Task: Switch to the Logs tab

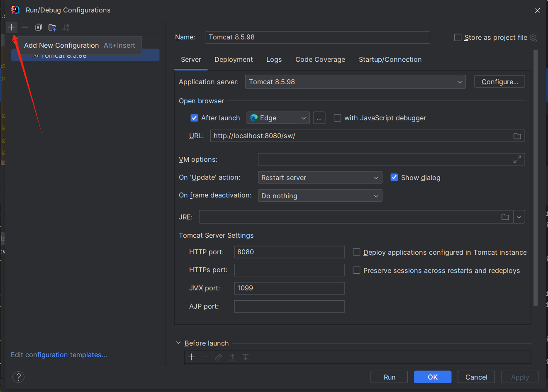Action: 274,60
